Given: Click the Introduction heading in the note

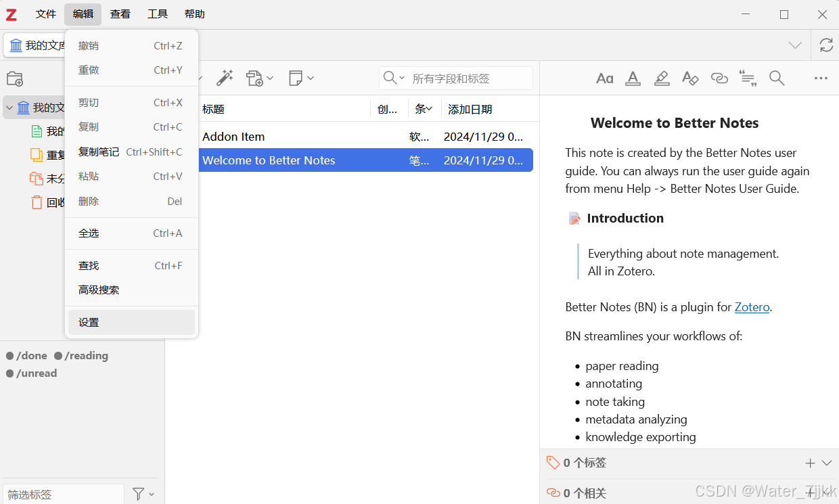Looking at the screenshot, I should [x=625, y=218].
